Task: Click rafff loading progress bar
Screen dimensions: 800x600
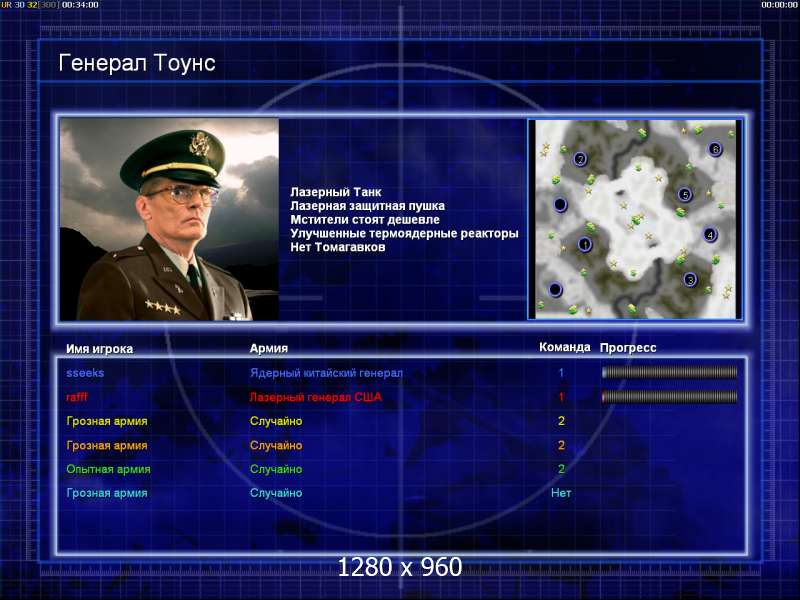Action: (669, 396)
